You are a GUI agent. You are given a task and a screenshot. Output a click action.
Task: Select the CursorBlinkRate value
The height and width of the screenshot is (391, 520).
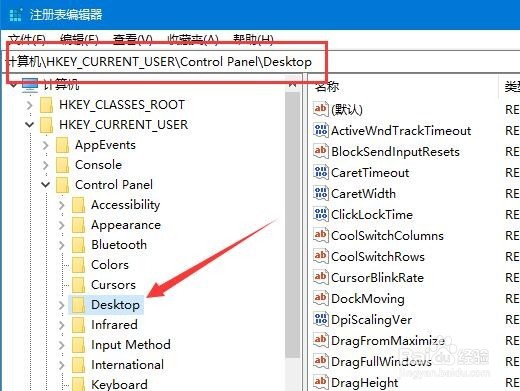click(377, 277)
